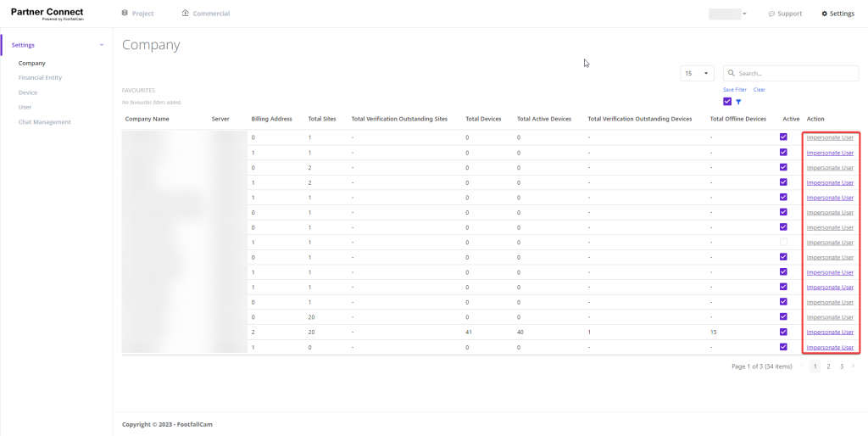Click the Project stack icon in the top nav
This screenshot has width=868, height=436.
coord(125,14)
